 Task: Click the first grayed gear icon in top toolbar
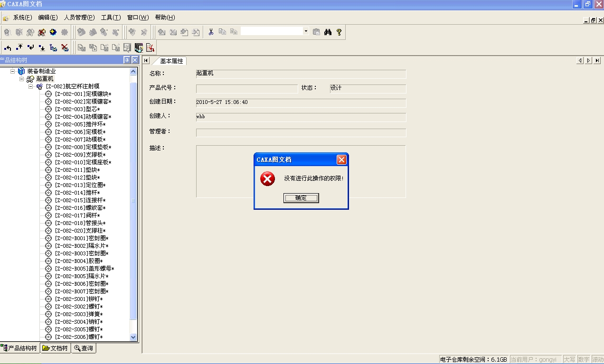8,32
